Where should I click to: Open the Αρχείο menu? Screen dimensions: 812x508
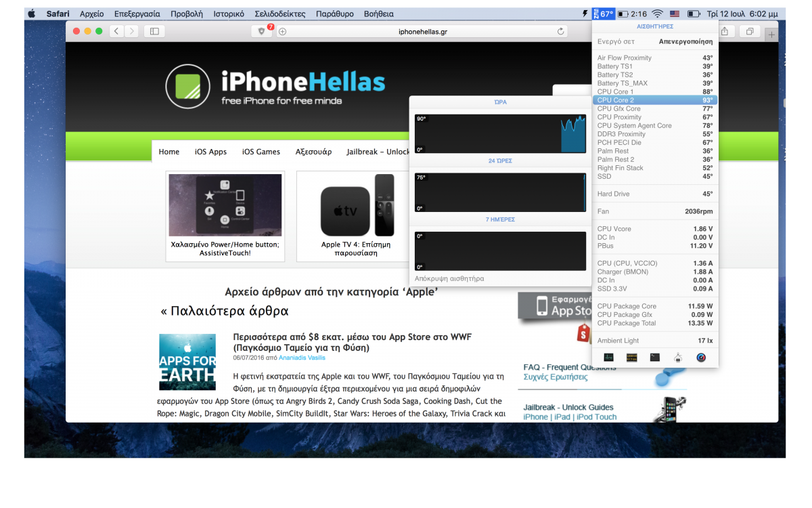point(91,14)
